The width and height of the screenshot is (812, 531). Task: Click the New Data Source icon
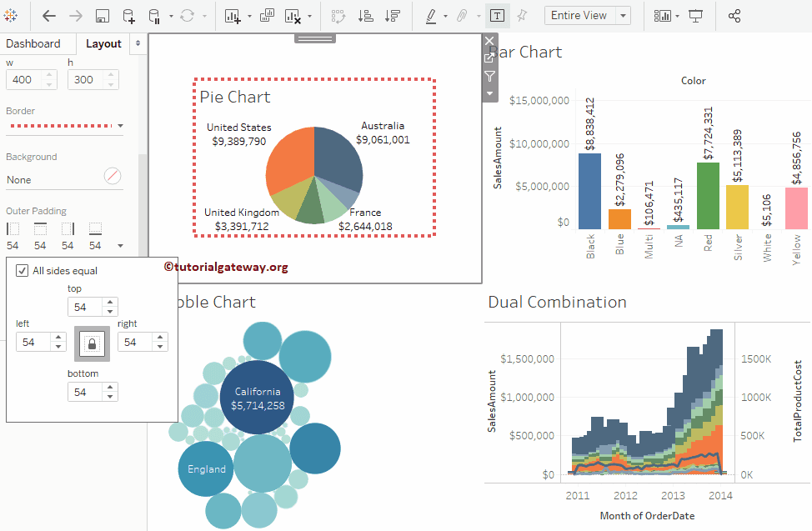click(128, 16)
